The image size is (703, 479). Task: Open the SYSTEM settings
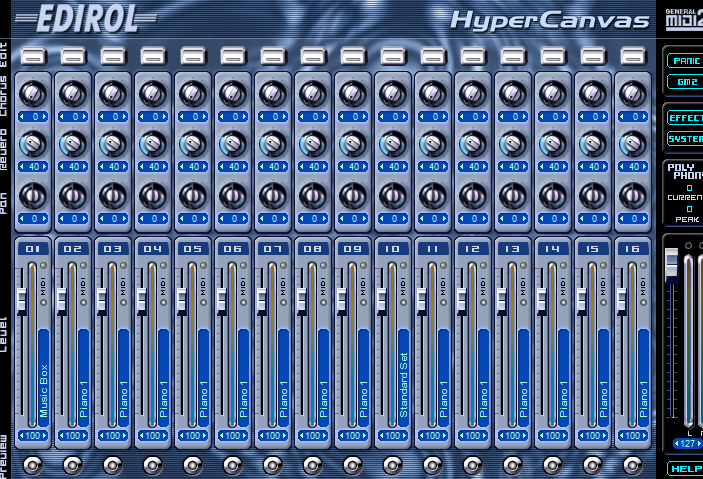coord(685,139)
